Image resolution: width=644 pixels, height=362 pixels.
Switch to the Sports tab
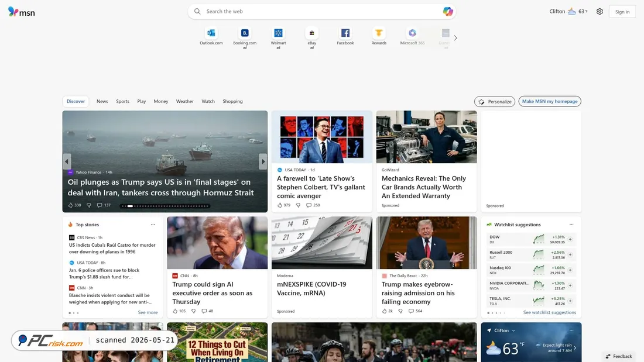122,101
